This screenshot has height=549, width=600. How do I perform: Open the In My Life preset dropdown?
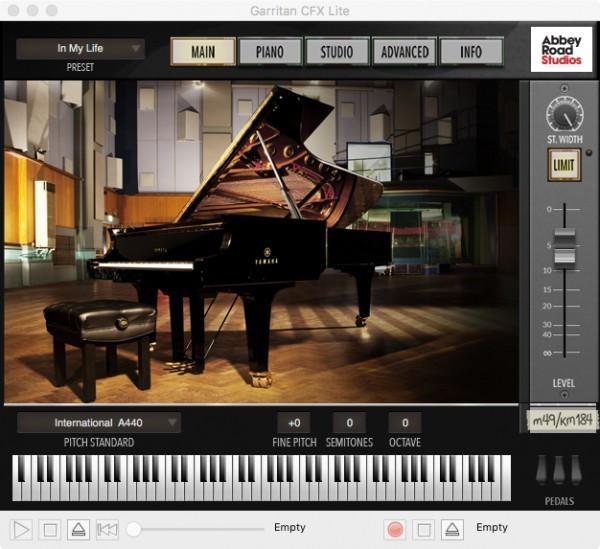pos(80,49)
